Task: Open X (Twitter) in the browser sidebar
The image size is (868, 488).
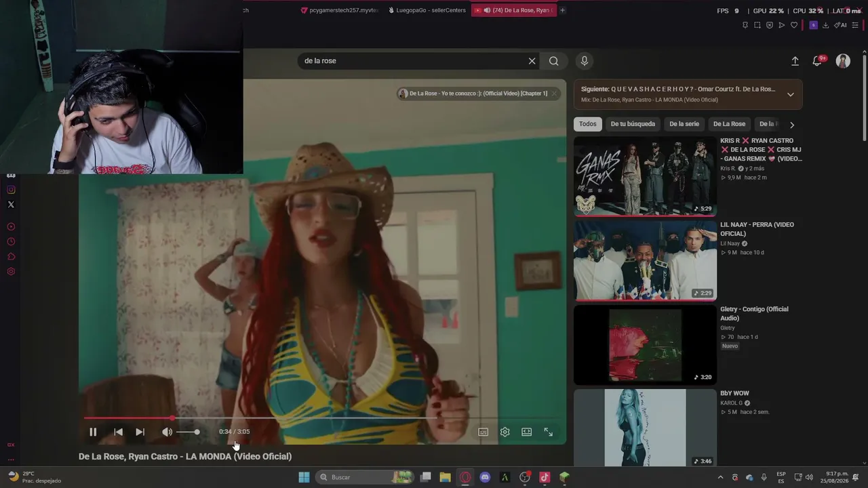Action: coord(11,205)
